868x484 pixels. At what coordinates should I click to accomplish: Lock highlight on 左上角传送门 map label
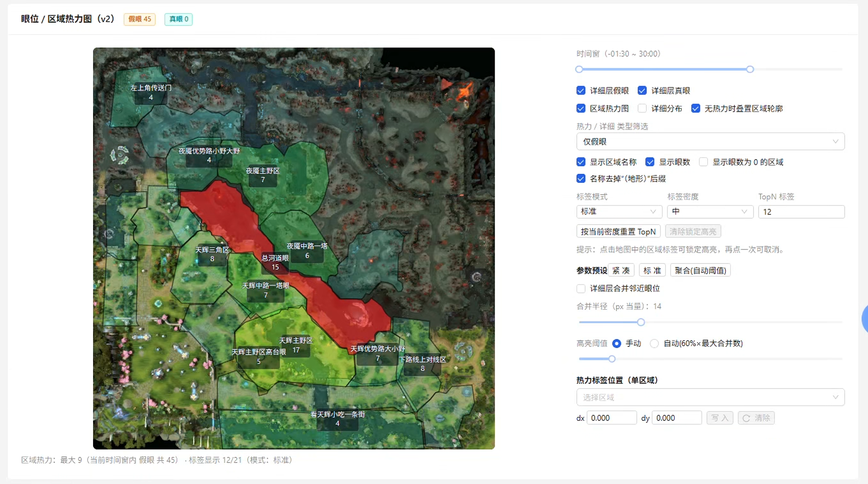[x=151, y=93]
